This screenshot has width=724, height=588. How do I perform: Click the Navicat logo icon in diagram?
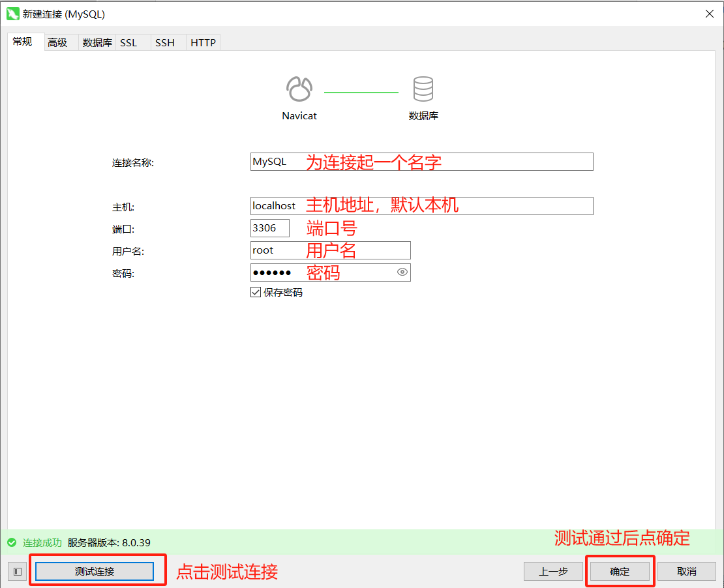coord(299,89)
